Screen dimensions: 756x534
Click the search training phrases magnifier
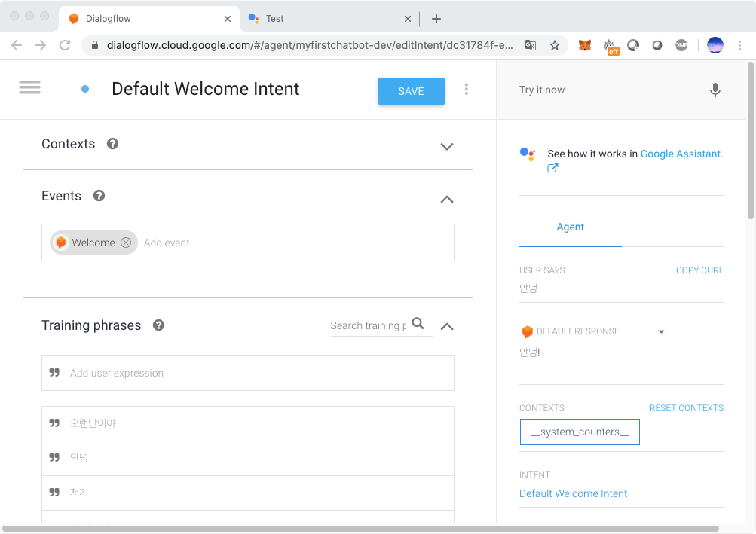(x=418, y=323)
